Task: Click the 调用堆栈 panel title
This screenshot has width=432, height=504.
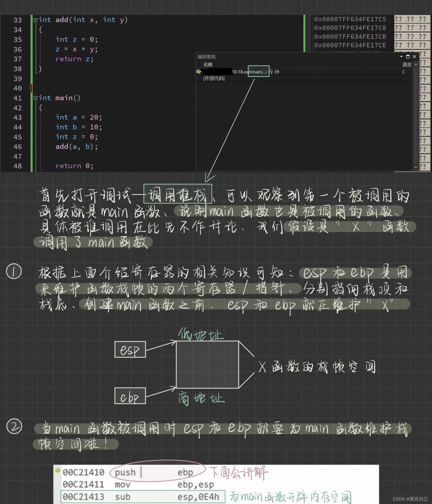Action: pyautogui.click(x=206, y=57)
